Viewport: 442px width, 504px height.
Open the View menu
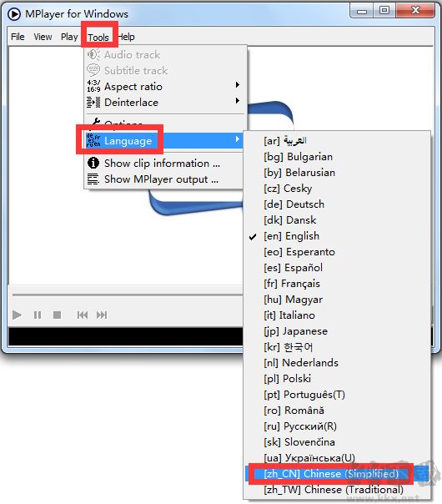pyautogui.click(x=43, y=37)
